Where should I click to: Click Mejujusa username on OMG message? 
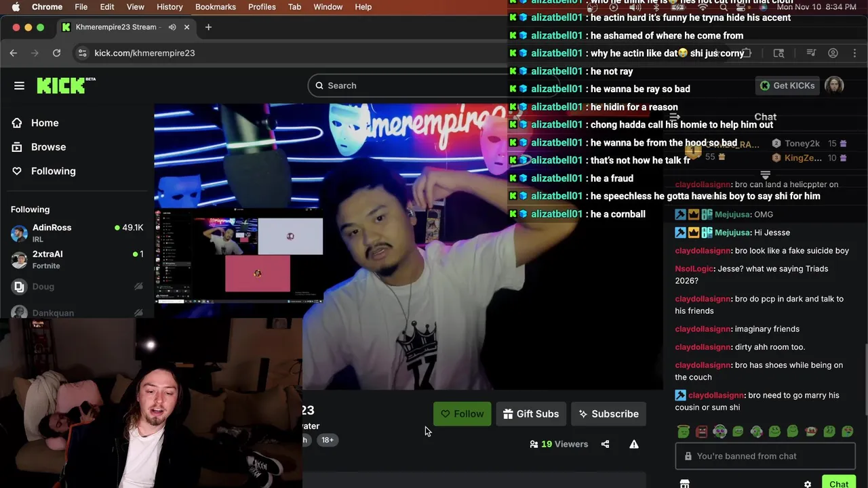point(733,214)
